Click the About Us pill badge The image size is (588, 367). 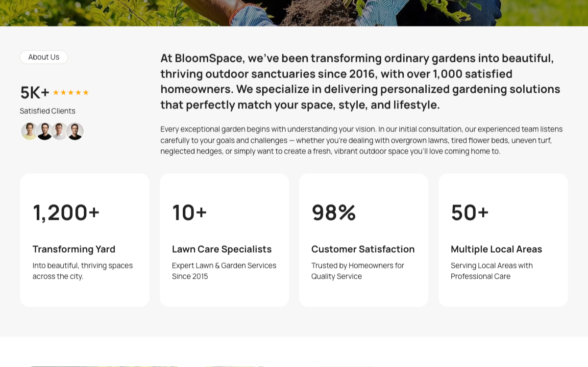44,57
